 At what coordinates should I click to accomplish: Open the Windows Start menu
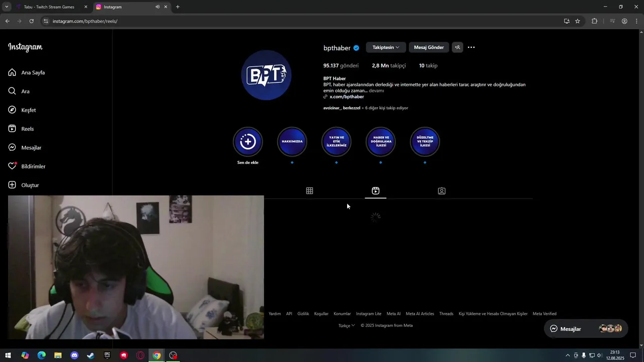(x=8, y=355)
